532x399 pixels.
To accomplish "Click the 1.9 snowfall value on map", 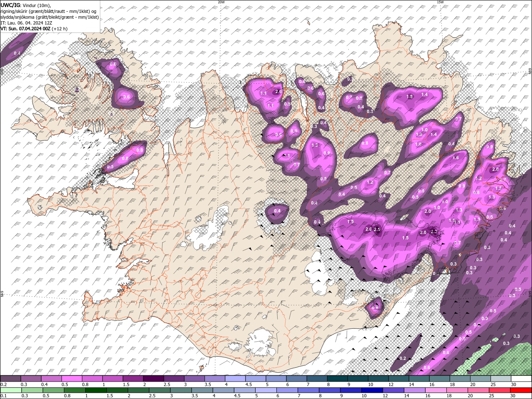I will point(409,96).
